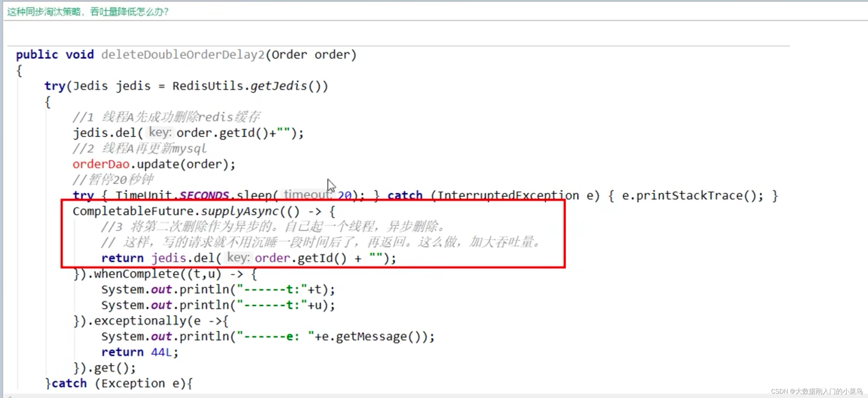Click comment //3 将第二次删除作为异步的
Screen dimensions: 868x398
(x=273, y=227)
